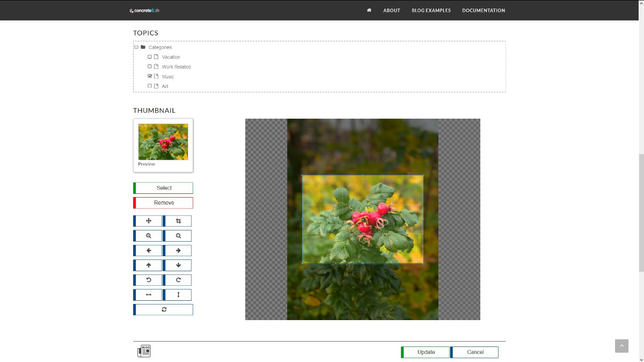Viewport: 644px width, 362px height.
Task: Check the Vacation topic checkbox
Action: click(150, 57)
